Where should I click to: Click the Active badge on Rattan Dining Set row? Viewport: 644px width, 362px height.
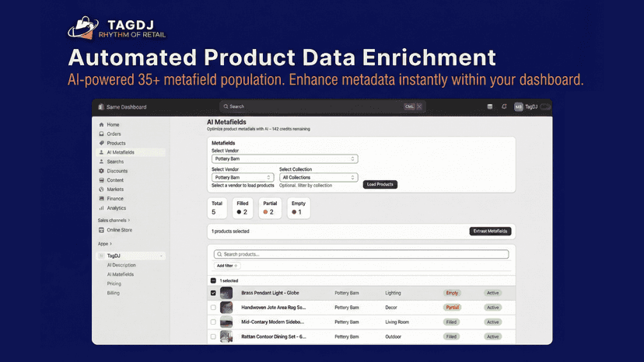493,336
